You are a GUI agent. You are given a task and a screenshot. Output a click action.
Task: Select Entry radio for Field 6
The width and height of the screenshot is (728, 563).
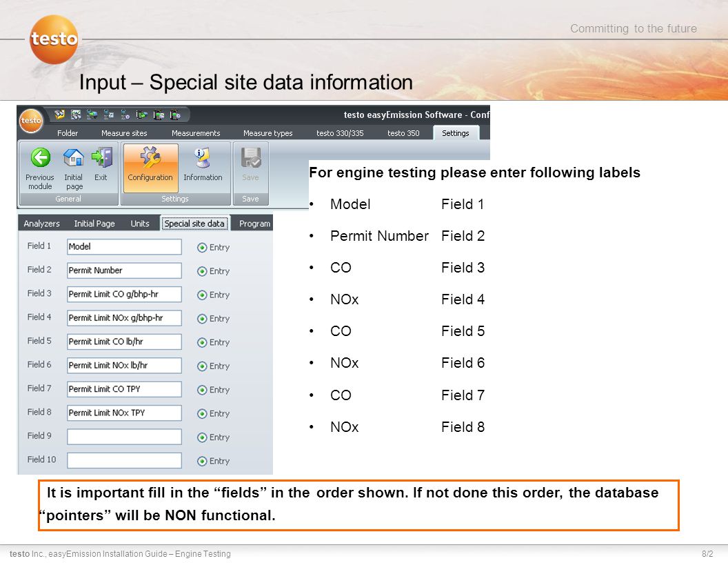[201, 366]
